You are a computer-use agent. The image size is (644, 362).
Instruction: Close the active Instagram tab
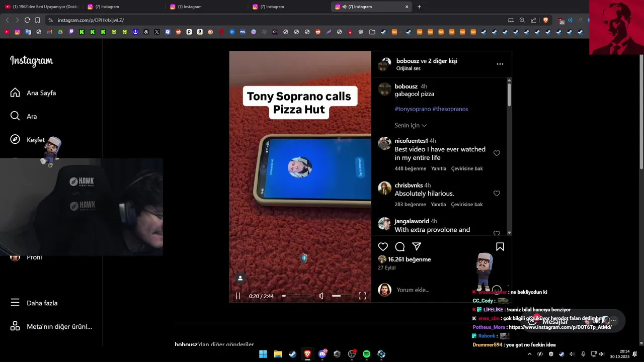pyautogui.click(x=407, y=7)
